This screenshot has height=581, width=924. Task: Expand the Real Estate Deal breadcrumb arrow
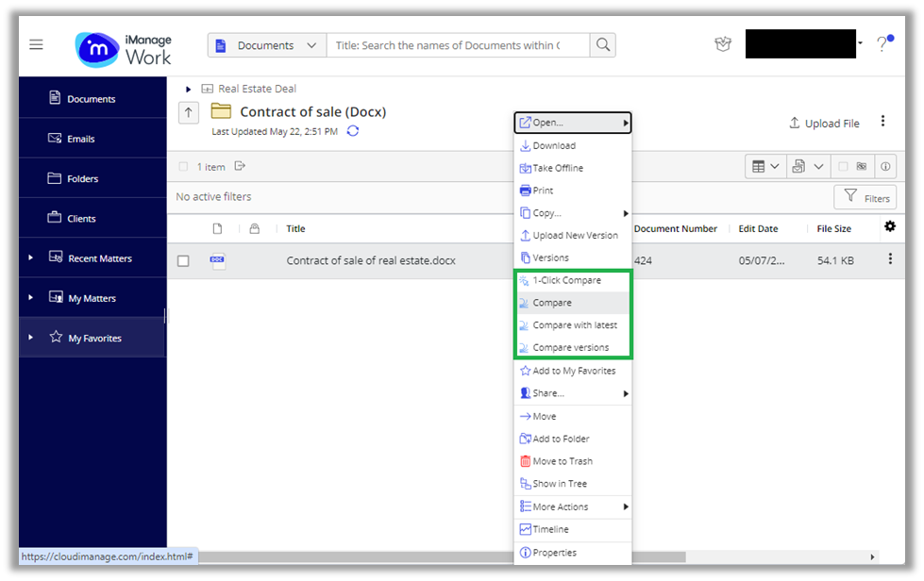coord(188,89)
